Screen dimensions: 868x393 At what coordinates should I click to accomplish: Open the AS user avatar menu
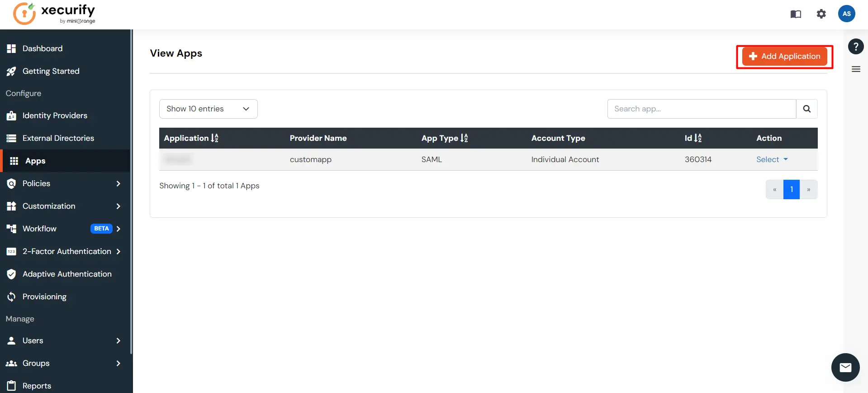pos(846,14)
